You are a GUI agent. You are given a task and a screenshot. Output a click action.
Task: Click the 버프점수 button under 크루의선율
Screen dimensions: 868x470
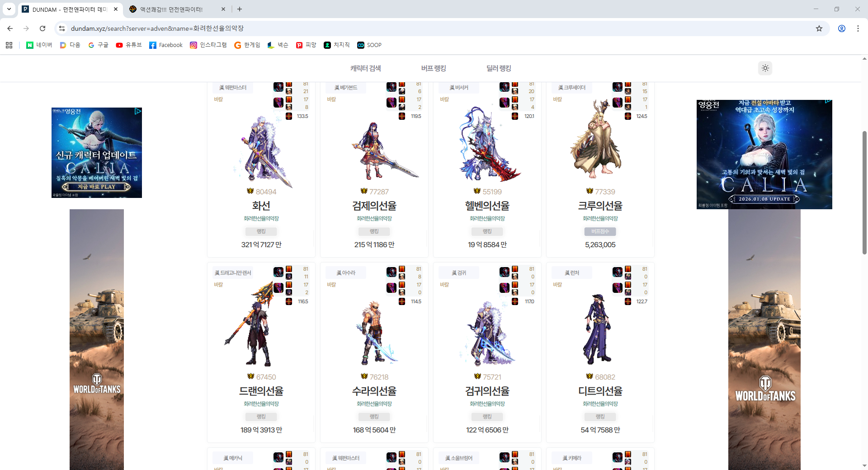click(600, 231)
